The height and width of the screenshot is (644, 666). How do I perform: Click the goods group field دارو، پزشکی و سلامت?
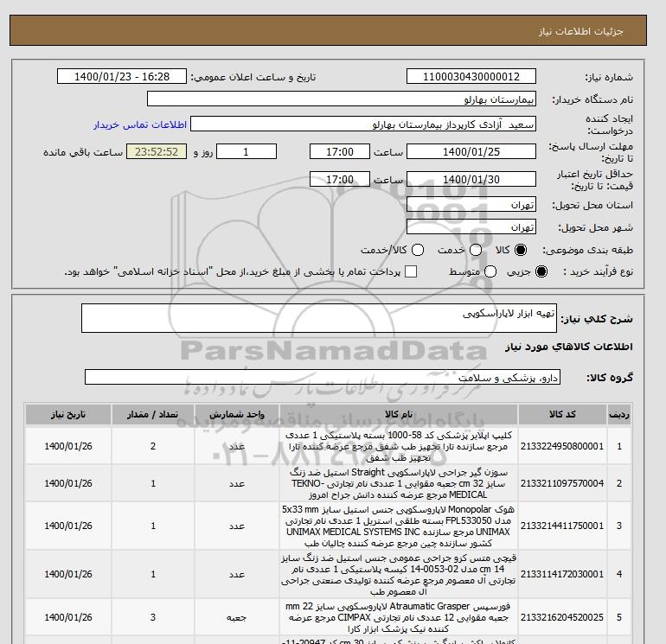(x=323, y=377)
